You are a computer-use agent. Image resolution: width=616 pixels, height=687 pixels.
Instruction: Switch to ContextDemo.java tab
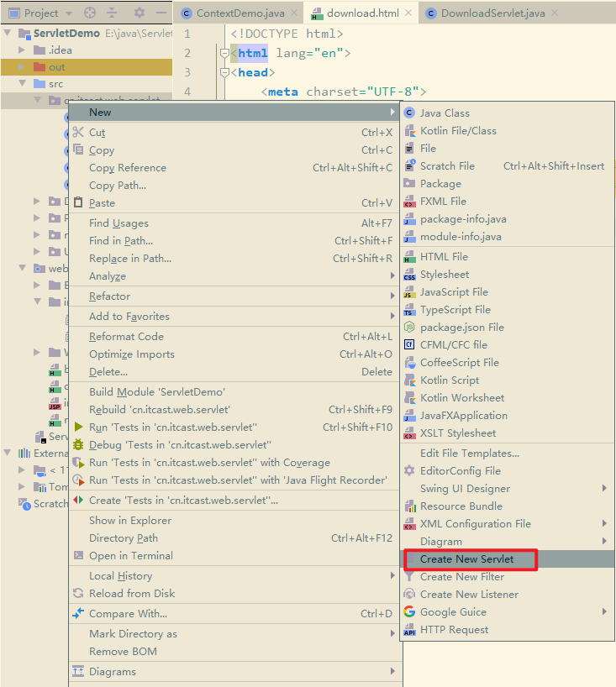(x=240, y=13)
